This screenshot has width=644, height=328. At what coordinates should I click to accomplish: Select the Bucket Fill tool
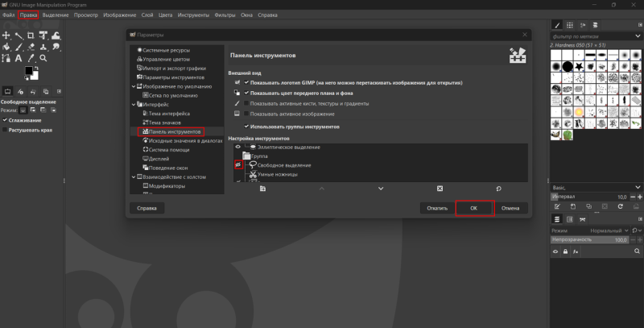pyautogui.click(x=6, y=47)
